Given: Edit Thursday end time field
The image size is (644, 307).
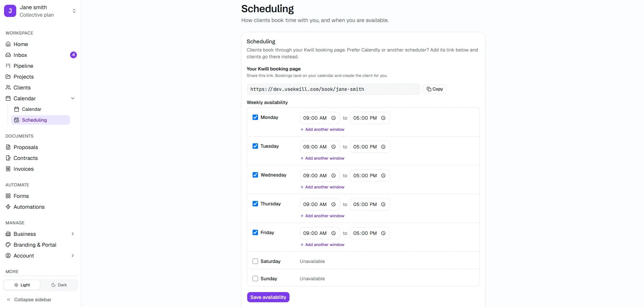Looking at the screenshot, I should tap(370, 204).
